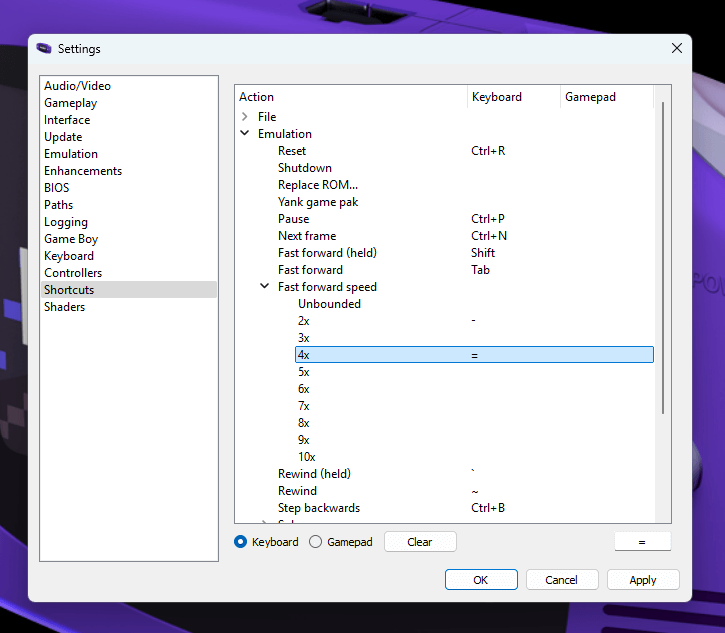725x633 pixels.
Task: Select the Unbounded fast forward speed row
Action: point(329,304)
